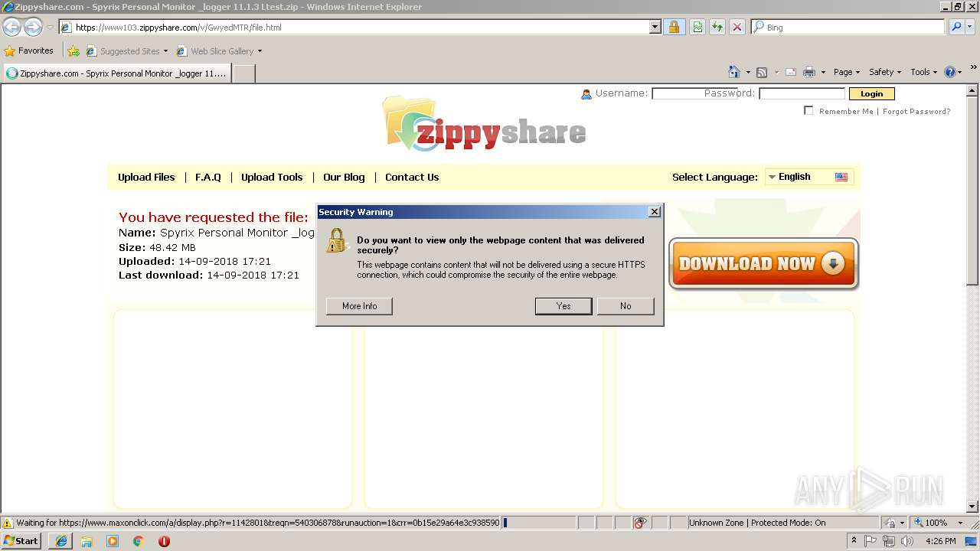Click the status bar warning icon

pos(8,523)
